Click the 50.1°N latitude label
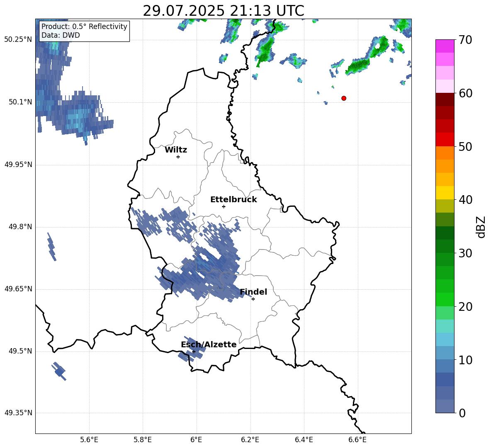This screenshot has height=448, width=491. coord(20,102)
